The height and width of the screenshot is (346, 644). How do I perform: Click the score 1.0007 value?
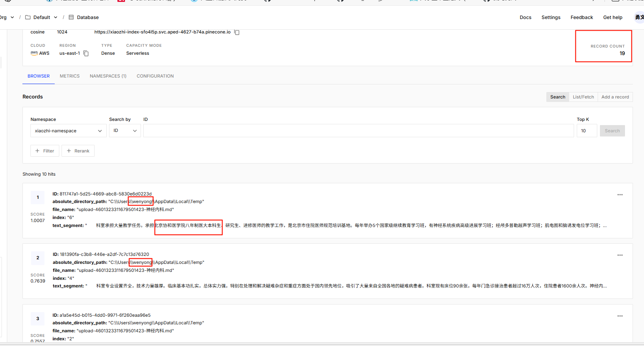point(38,221)
